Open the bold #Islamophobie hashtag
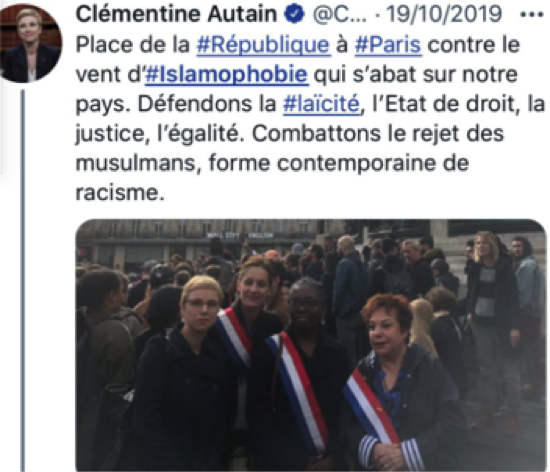The width and height of the screenshot is (550, 472). point(227,74)
